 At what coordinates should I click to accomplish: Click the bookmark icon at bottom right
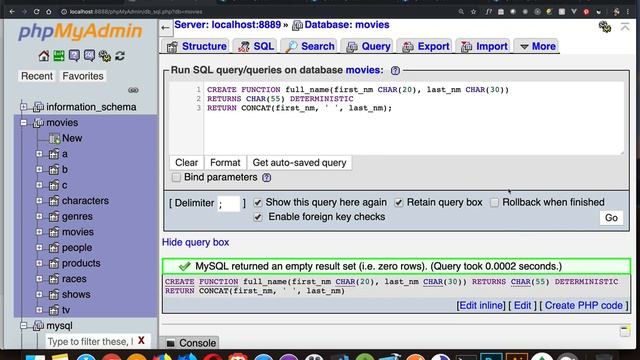coord(625,331)
